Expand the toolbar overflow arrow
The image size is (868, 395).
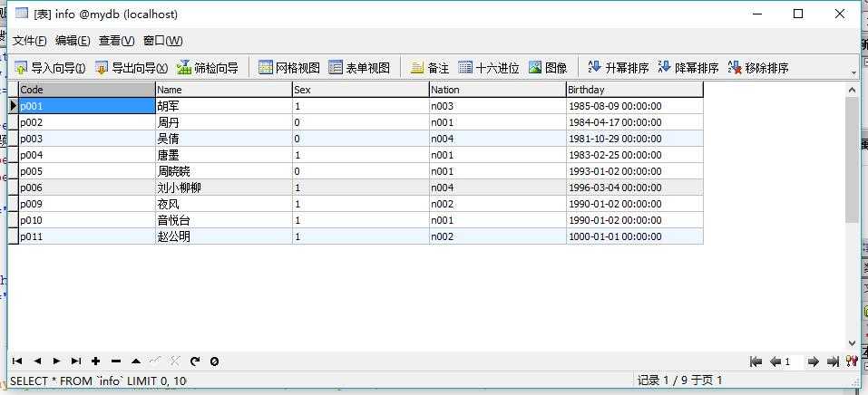pos(853,72)
